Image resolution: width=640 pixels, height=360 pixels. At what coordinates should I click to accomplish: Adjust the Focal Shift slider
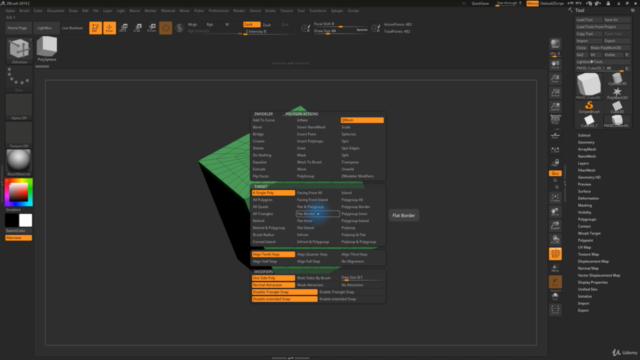click(340, 24)
